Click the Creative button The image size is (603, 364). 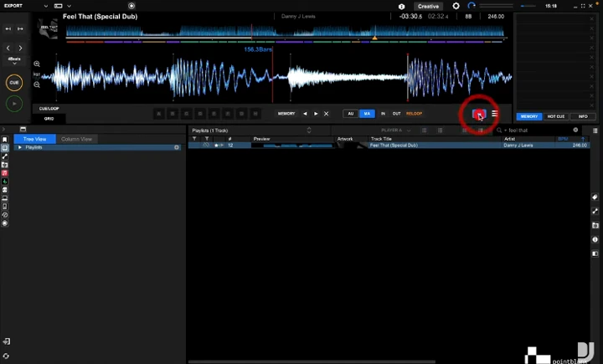(x=428, y=6)
